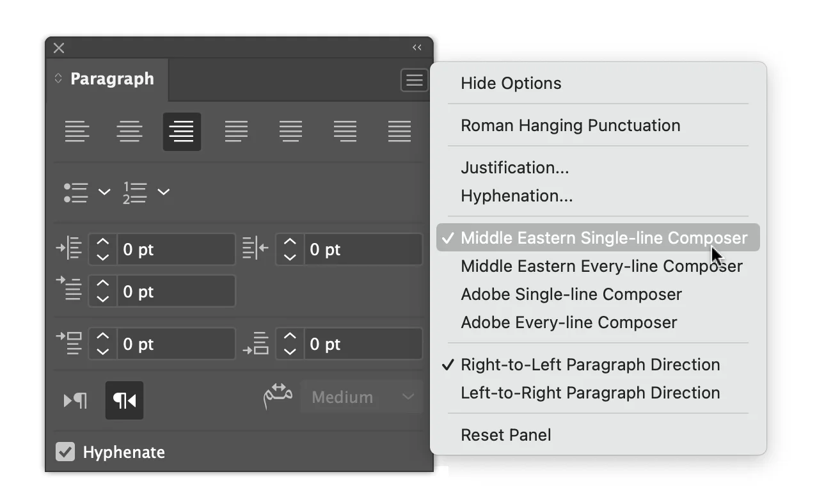Select center text alignment
This screenshot has width=817, height=504.
tap(129, 132)
